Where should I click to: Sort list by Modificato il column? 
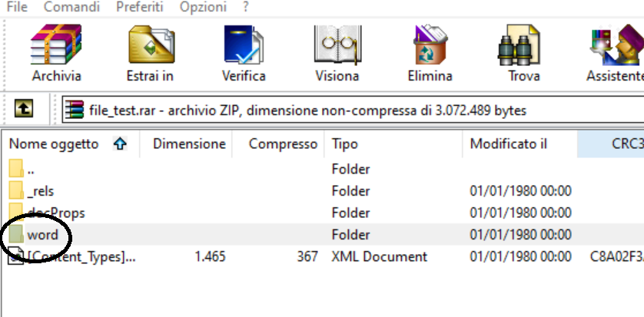(508, 144)
